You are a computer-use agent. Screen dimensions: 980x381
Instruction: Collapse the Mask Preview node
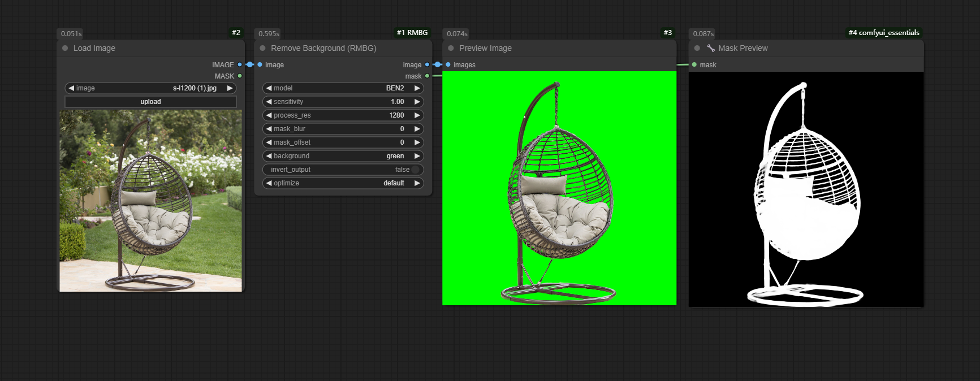[697, 49]
